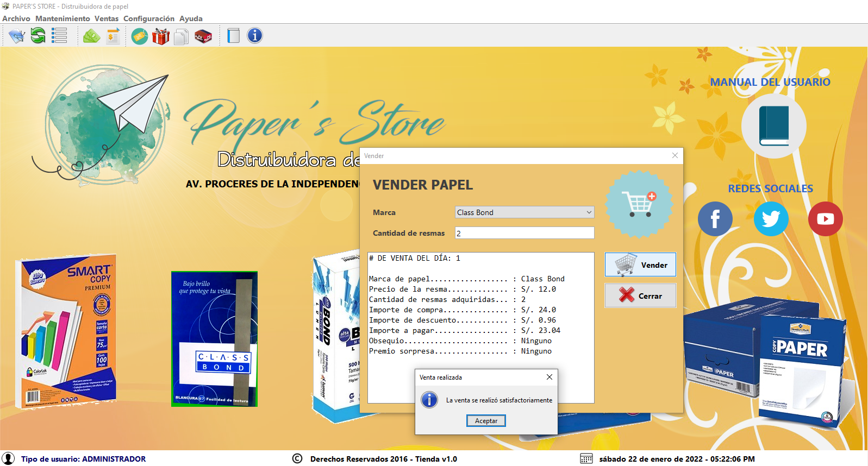Click the VENDER PAPEL dialog heading
The width and height of the screenshot is (868, 466).
tap(423, 185)
